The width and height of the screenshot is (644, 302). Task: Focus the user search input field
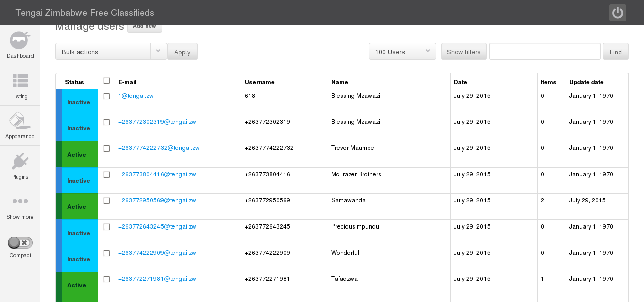pyautogui.click(x=545, y=51)
